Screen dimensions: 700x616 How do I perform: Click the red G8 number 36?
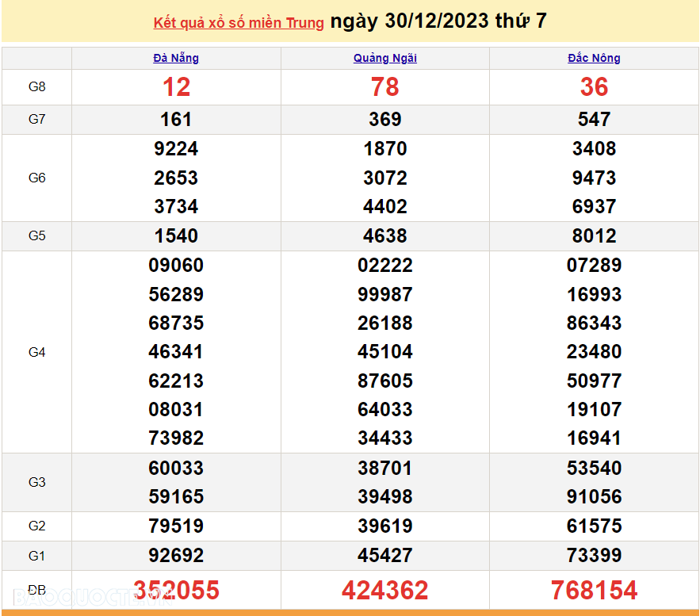594,87
